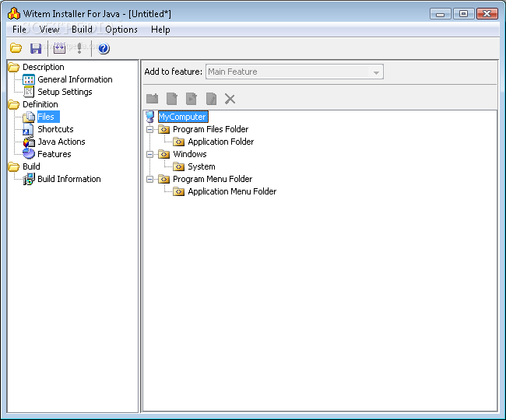Select the Description category label
506x420 pixels.
[44, 67]
